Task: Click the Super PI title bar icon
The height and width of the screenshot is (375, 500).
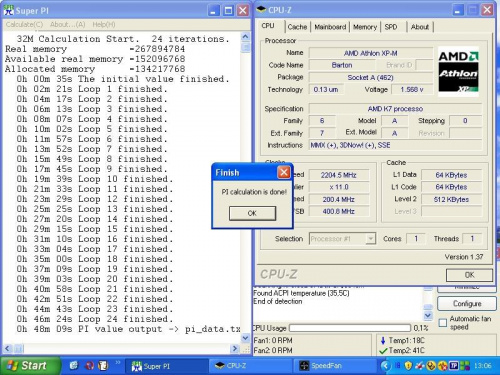Action: pos(9,11)
